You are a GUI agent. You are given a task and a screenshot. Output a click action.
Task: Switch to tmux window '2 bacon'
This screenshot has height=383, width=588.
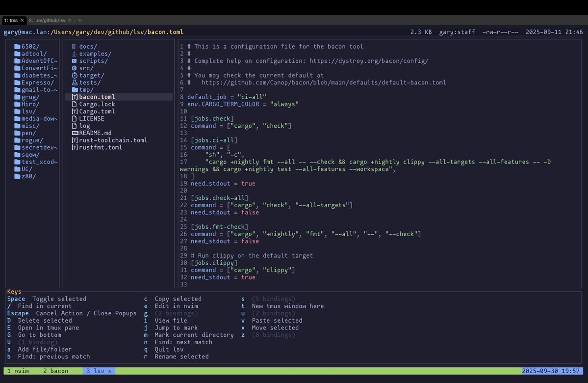pos(55,371)
